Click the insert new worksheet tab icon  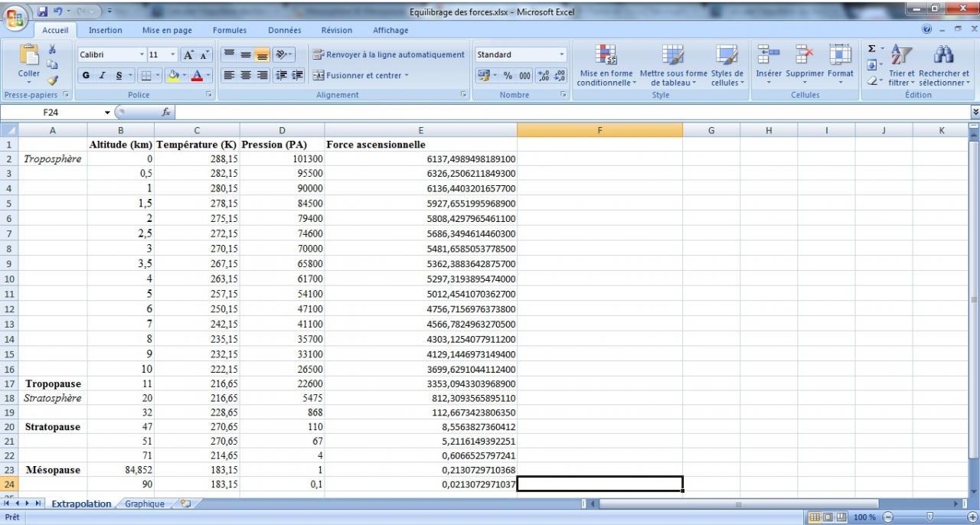coord(185,504)
